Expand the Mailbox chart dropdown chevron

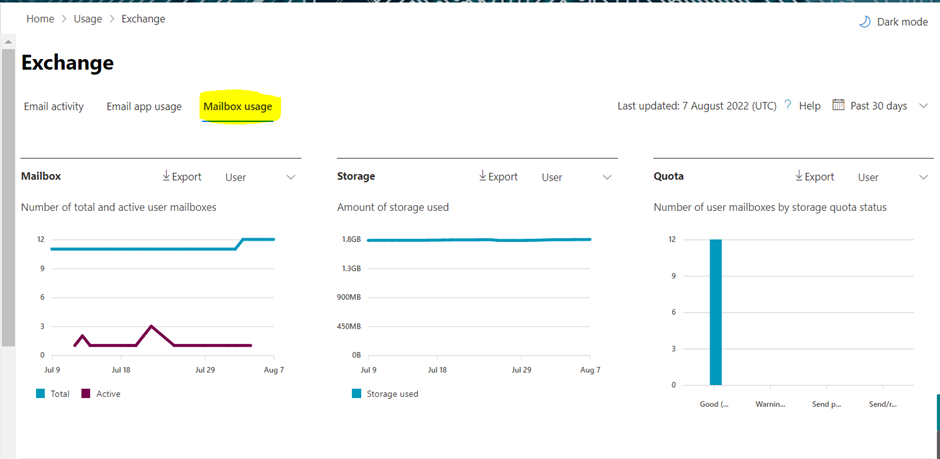[x=291, y=177]
